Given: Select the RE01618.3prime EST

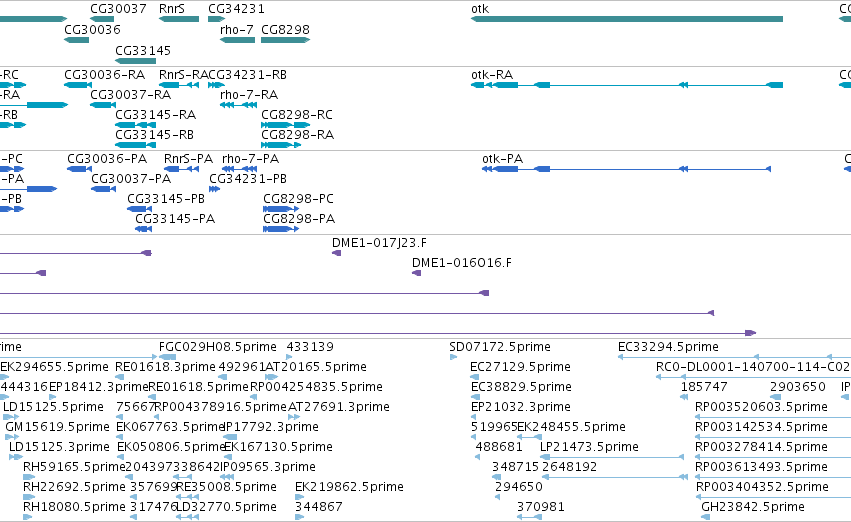Looking at the screenshot, I should (119, 377).
